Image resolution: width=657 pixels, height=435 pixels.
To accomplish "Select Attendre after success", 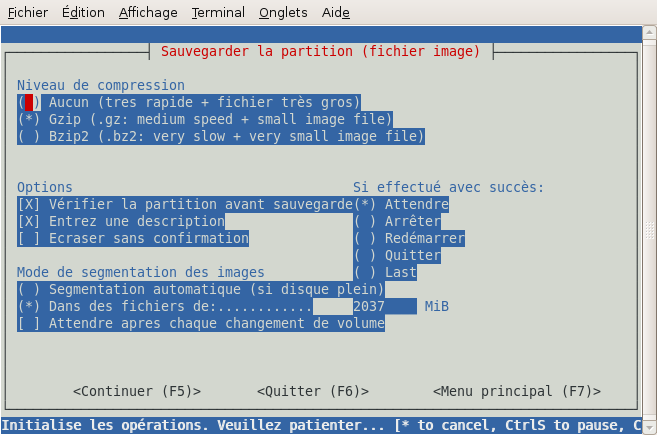I will (401, 205).
